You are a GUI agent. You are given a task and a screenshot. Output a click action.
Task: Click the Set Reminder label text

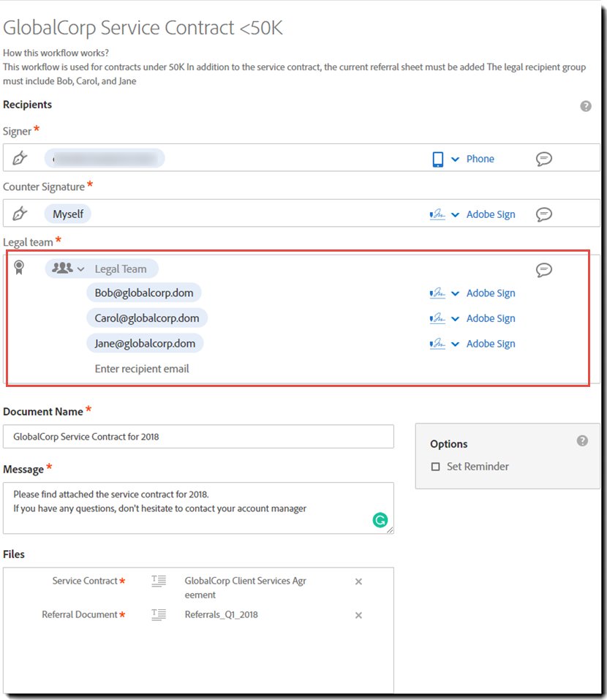478,467
